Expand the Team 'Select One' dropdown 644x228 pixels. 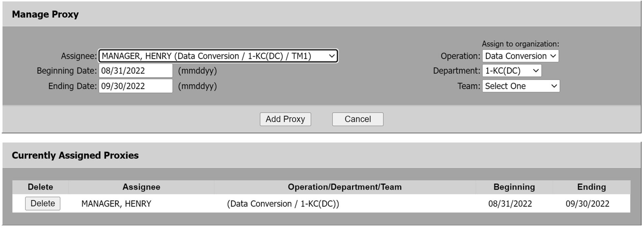521,86
